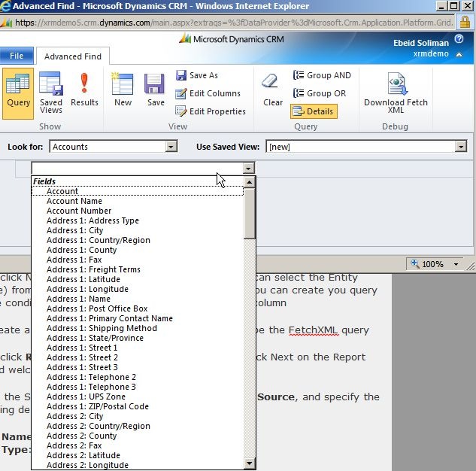Select Address 1: Shipping Method
The height and width of the screenshot is (471, 476).
click(x=138, y=328)
